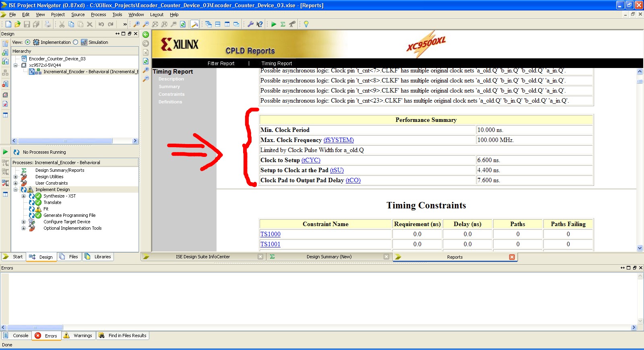
Task: Open the Tools menu
Action: point(117,14)
